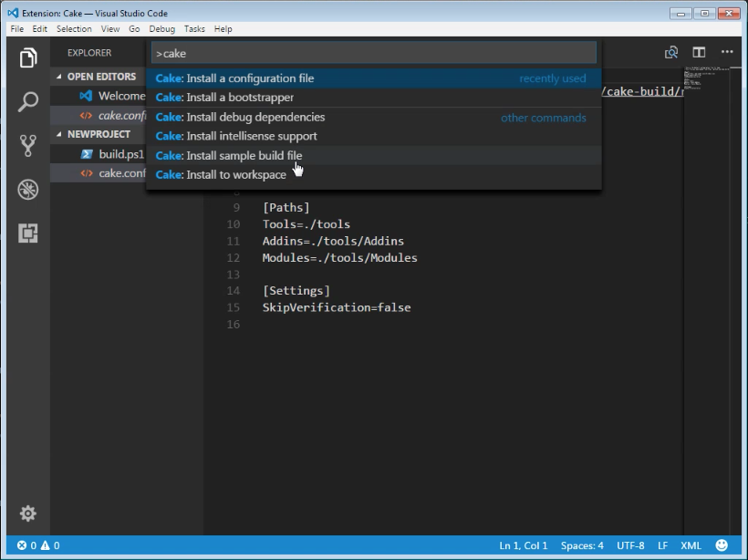Open the Debug view icon

(28, 190)
